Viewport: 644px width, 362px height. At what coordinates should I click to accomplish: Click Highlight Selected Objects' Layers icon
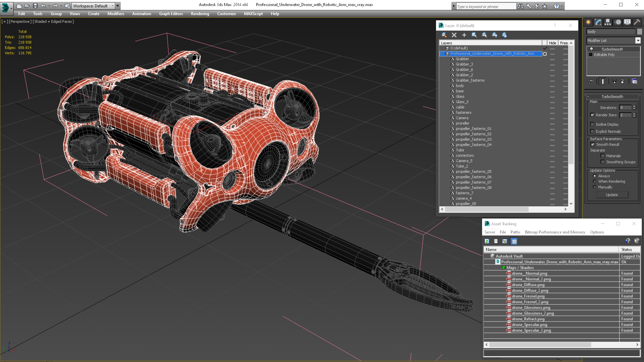click(x=484, y=35)
